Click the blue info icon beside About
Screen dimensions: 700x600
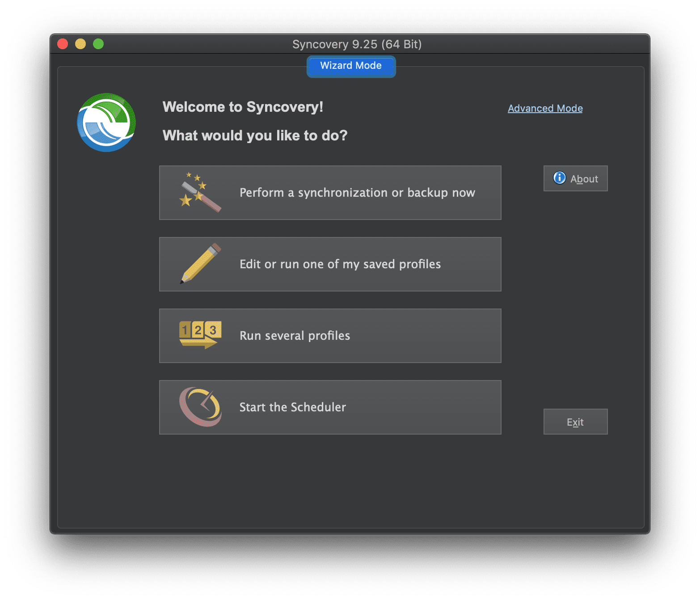(x=559, y=178)
